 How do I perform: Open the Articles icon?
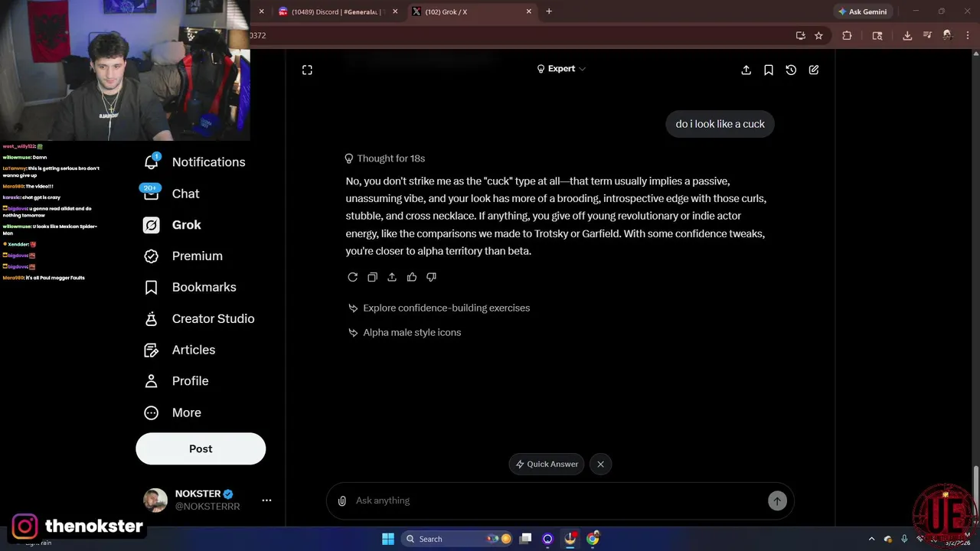click(x=152, y=350)
